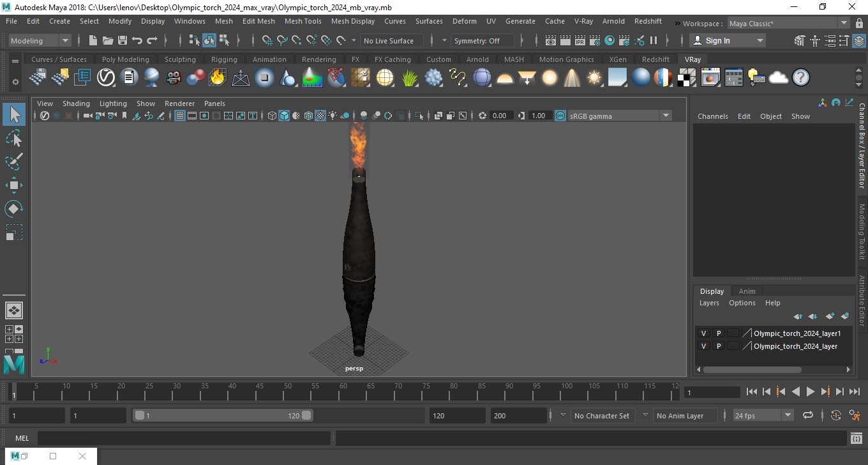Toggle playback P for Olympic_torch_2024_layer
This screenshot has width=868, height=465.
pyautogui.click(x=719, y=346)
